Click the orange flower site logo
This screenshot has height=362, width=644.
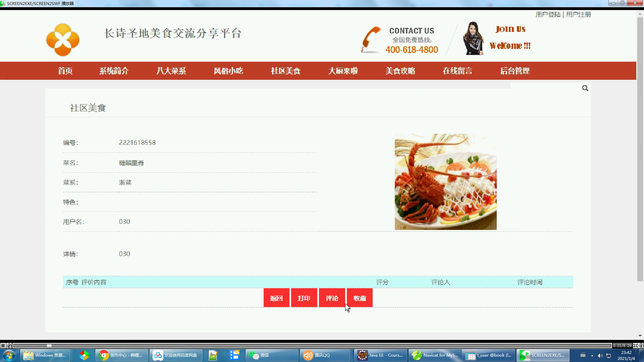(63, 40)
